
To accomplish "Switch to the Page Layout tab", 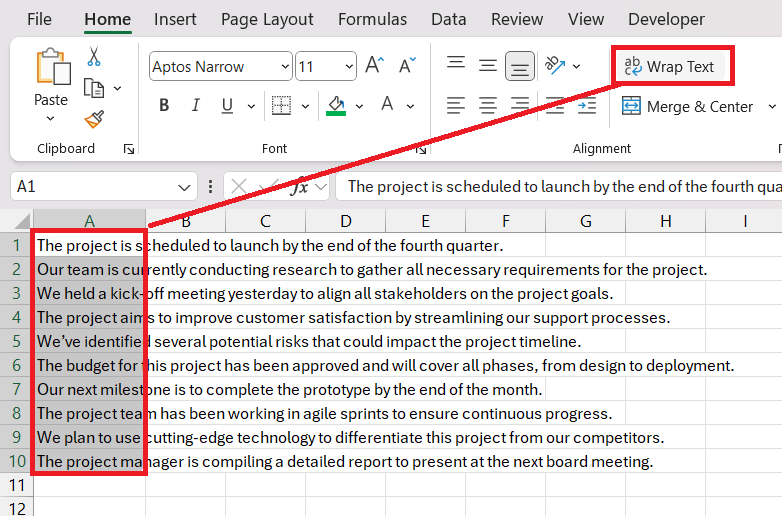I will click(x=267, y=19).
